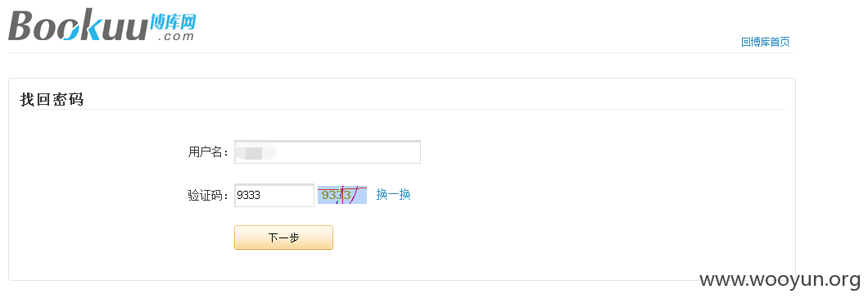Click the blurred username text in field

click(x=255, y=152)
